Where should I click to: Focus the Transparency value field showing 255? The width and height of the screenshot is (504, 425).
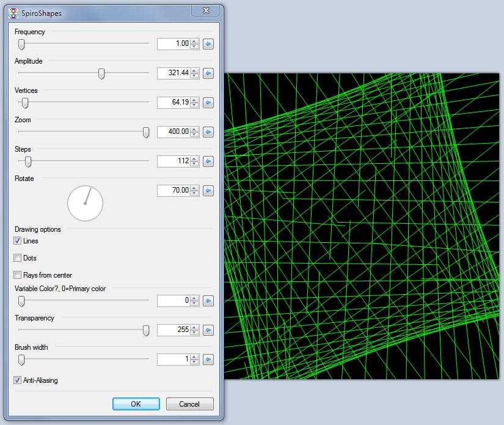(x=174, y=330)
